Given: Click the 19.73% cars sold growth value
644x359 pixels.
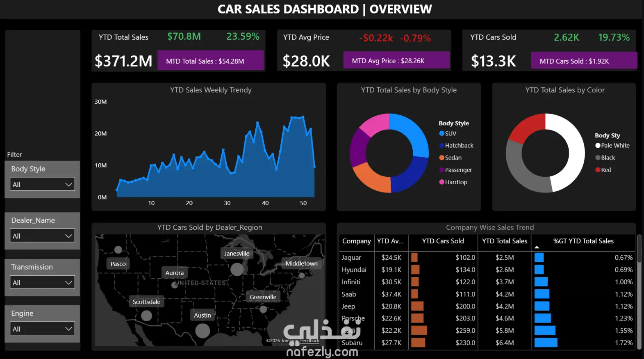Looking at the screenshot, I should point(614,37).
